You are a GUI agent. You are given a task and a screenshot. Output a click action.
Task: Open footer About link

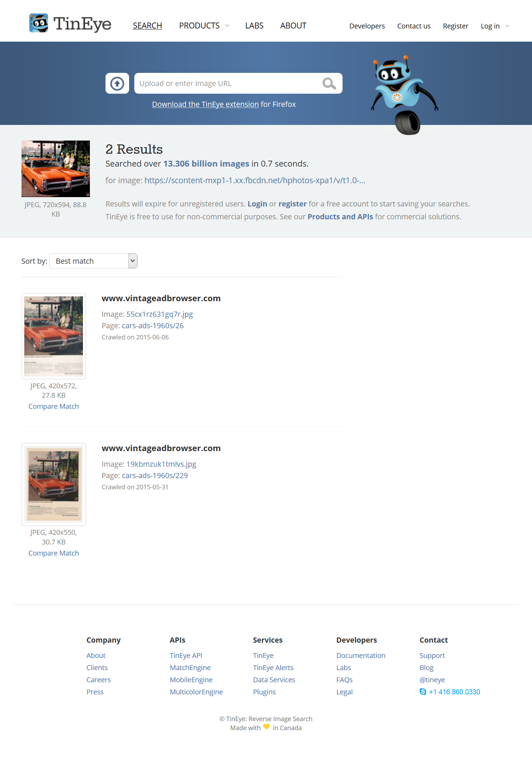tap(96, 656)
